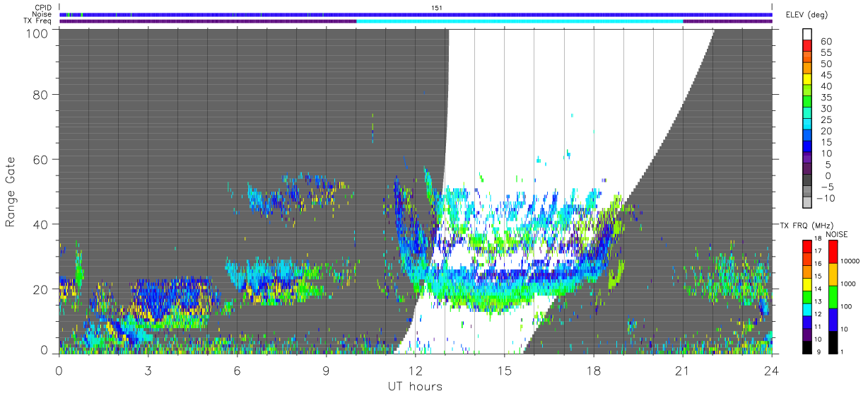Pick the green 13–14 MHz frequency swatch
Image resolution: width=868 pixels, height=401 pixels.
[807, 297]
